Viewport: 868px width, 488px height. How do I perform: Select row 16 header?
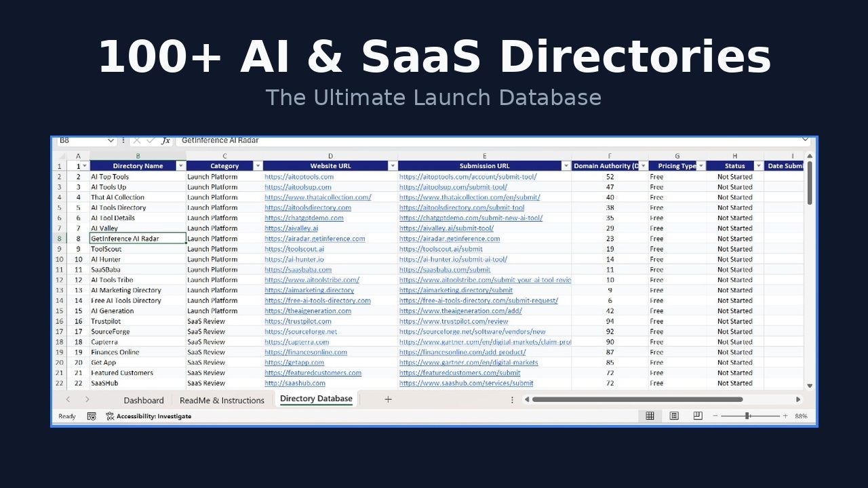tap(60, 321)
